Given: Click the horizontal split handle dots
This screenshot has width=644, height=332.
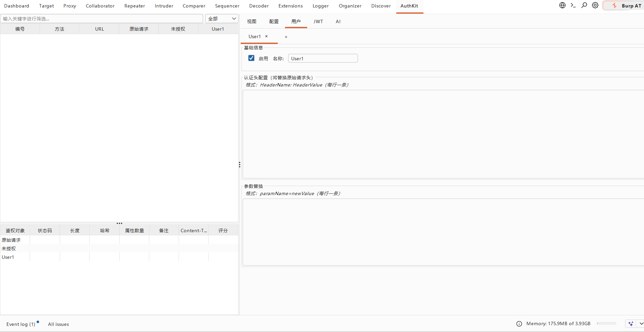Looking at the screenshot, I should pos(119,223).
